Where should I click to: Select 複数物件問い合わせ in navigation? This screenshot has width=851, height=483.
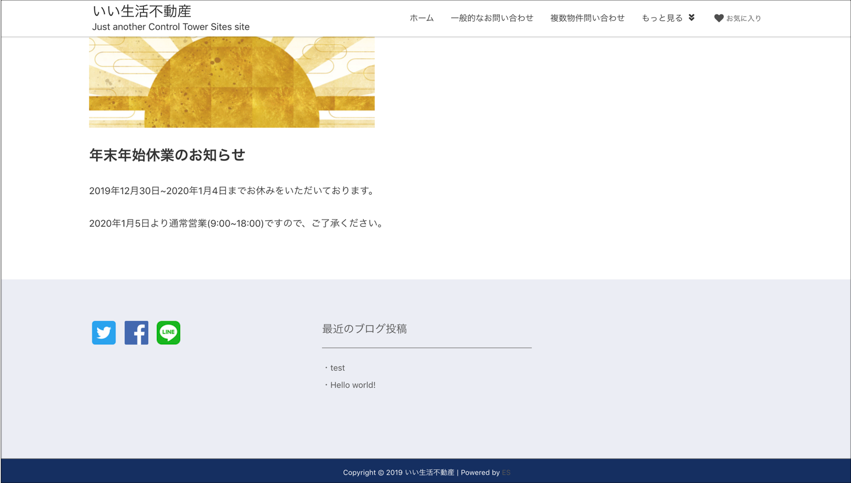pos(587,18)
